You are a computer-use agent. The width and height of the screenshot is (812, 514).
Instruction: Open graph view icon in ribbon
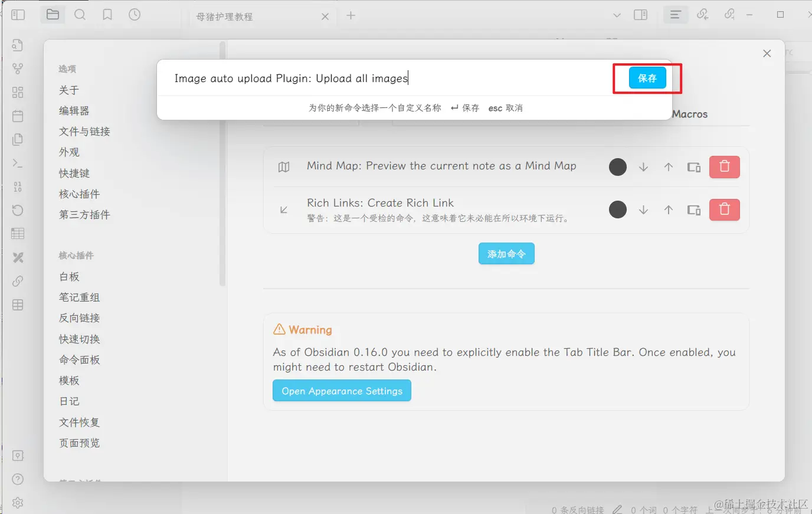[x=18, y=69]
